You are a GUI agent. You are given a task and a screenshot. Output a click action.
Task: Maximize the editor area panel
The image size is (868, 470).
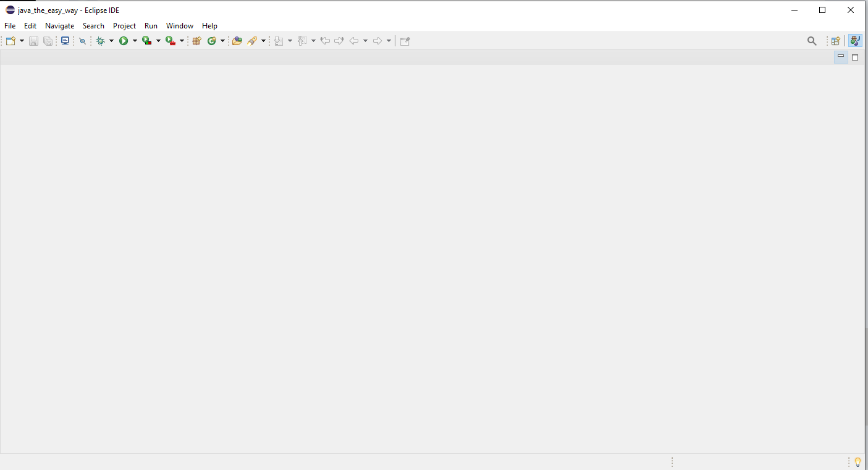855,57
